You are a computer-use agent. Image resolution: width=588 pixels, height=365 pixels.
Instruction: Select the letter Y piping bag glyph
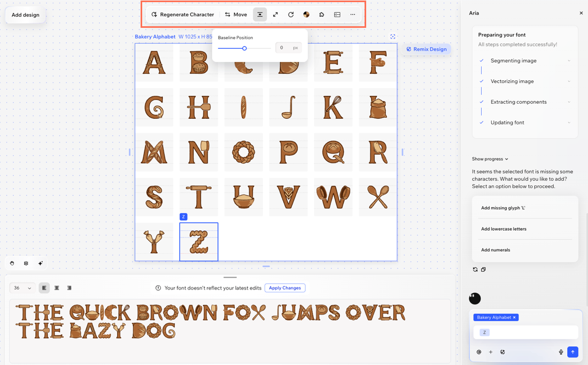click(154, 242)
